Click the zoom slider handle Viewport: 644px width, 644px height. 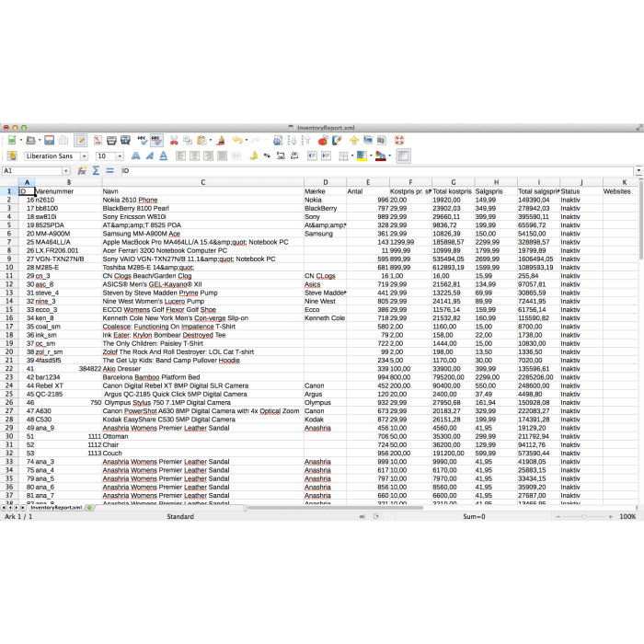[583, 517]
